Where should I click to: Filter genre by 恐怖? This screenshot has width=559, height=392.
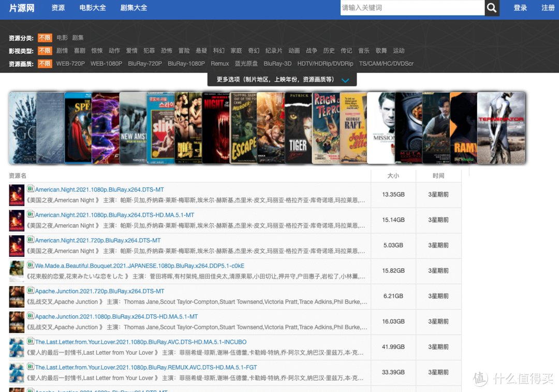[x=167, y=51]
